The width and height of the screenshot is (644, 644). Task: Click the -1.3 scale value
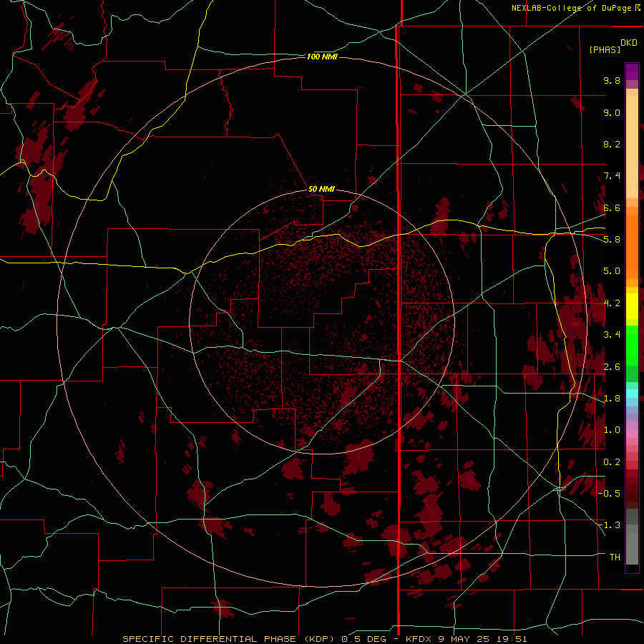point(609,525)
